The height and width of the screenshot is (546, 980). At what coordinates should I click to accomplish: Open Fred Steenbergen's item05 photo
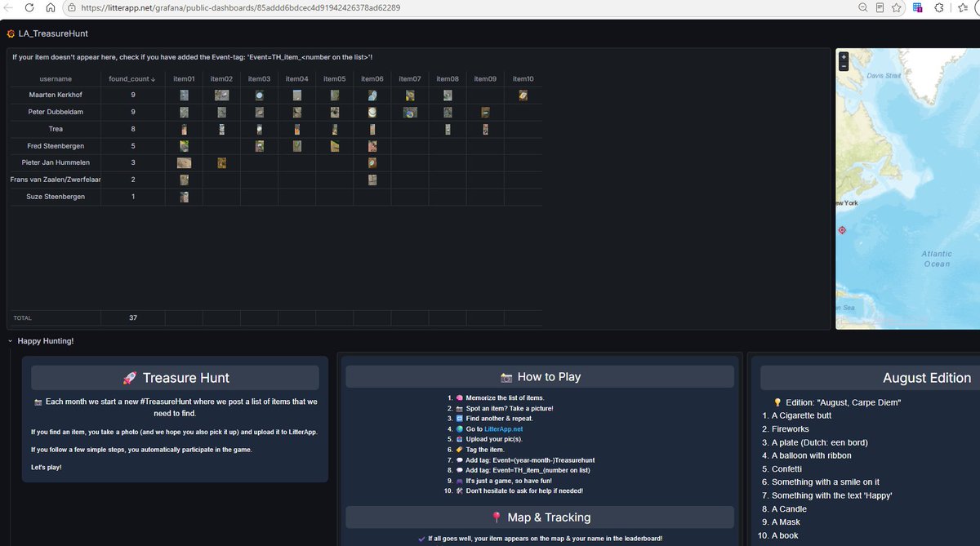point(335,146)
